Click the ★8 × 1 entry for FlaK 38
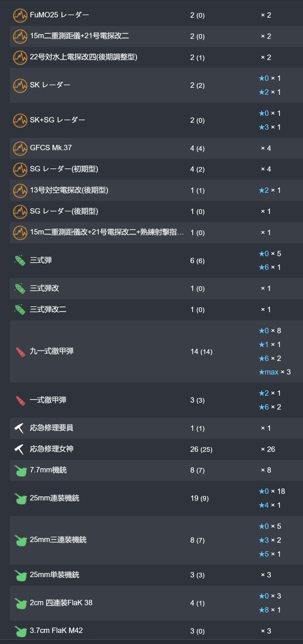This screenshot has height=644, width=303. coord(270,610)
